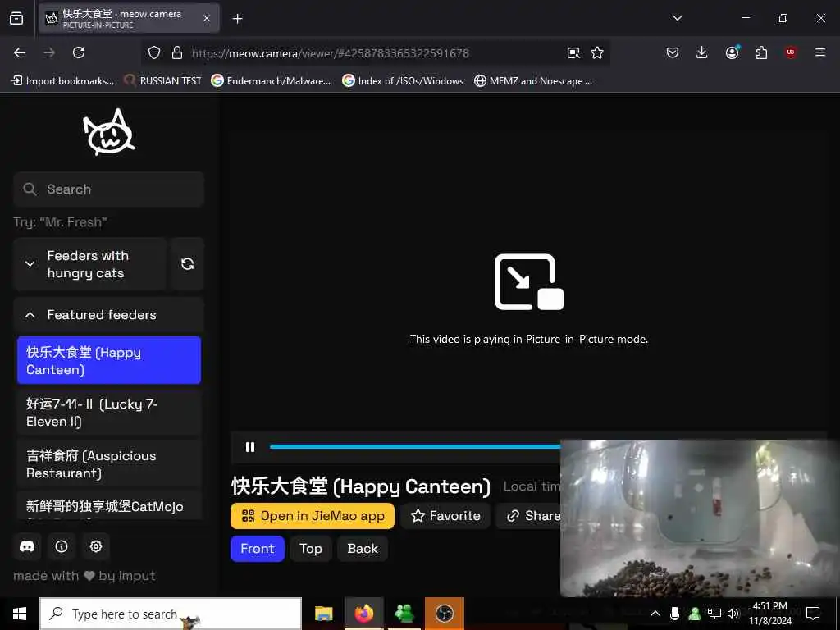Image resolution: width=840 pixels, height=630 pixels.
Task: Click Open in JieMao app button
Action: [313, 516]
